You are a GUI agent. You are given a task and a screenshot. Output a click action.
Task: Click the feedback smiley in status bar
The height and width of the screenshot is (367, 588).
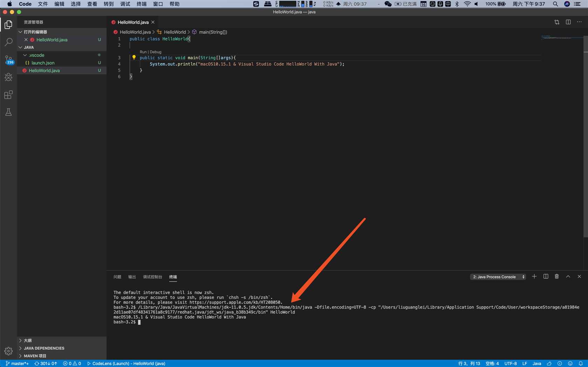[570, 364]
